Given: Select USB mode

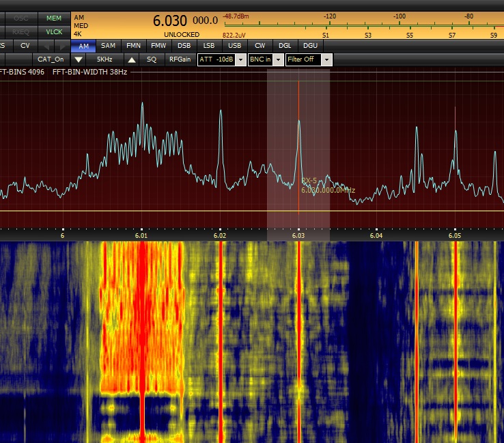Looking at the screenshot, I should click(234, 46).
